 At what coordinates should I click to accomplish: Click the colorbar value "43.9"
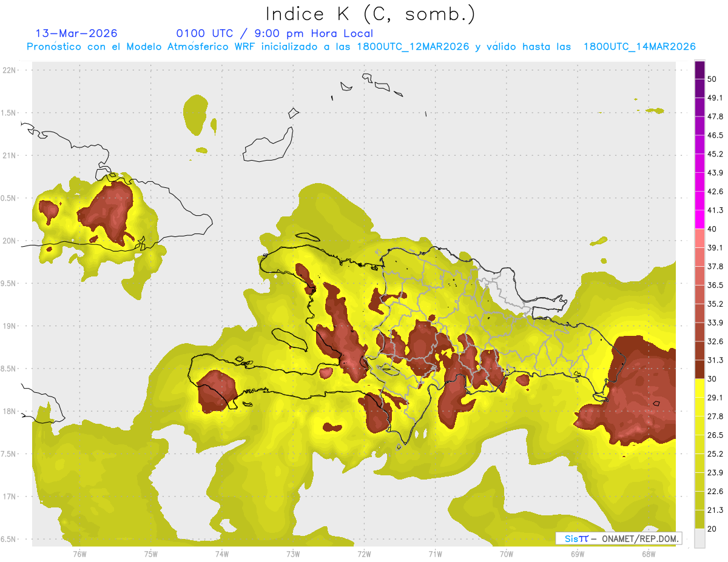tap(715, 173)
